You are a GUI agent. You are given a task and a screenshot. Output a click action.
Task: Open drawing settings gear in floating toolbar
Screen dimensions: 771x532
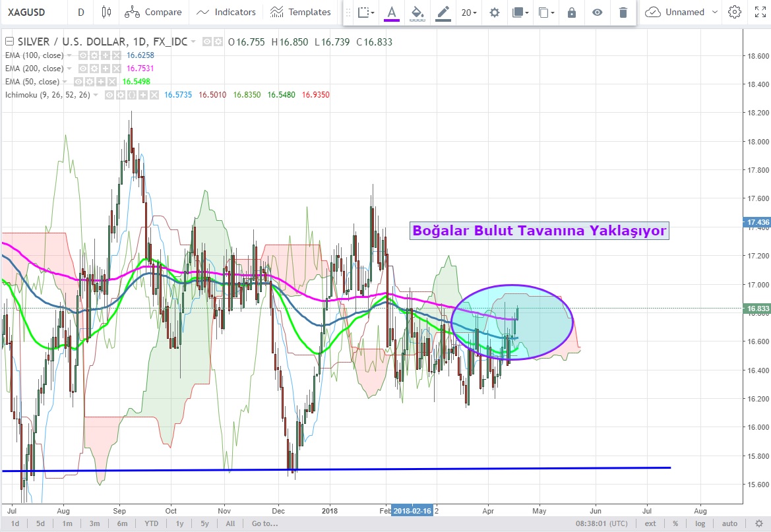tap(494, 13)
